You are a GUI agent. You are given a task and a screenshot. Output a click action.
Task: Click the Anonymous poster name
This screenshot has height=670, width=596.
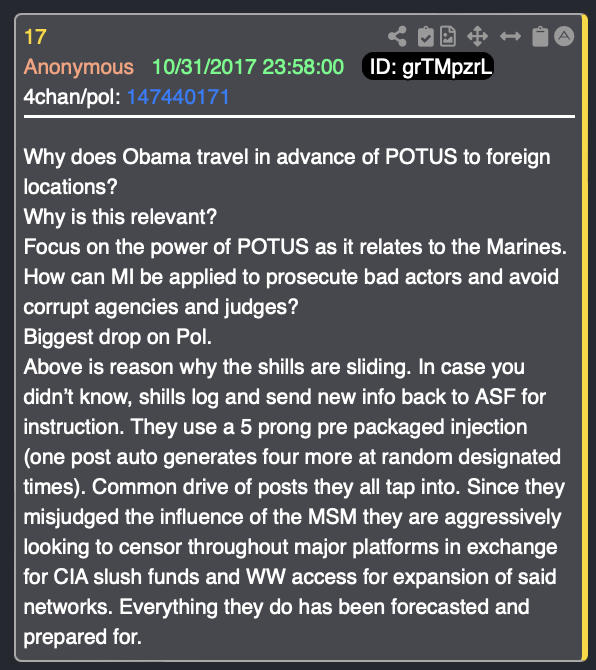coord(79,67)
